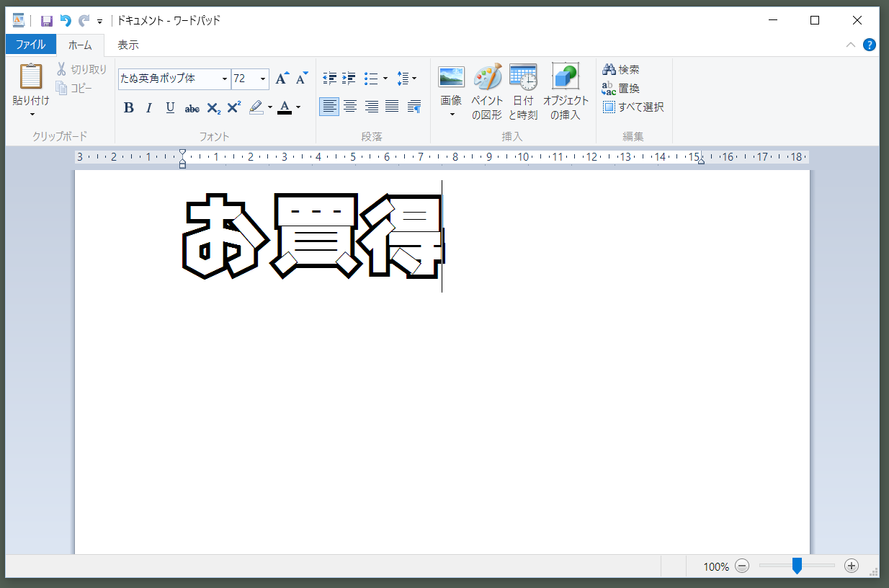The width and height of the screenshot is (889, 588).
Task: Zoom out with the minus button
Action: click(x=743, y=566)
